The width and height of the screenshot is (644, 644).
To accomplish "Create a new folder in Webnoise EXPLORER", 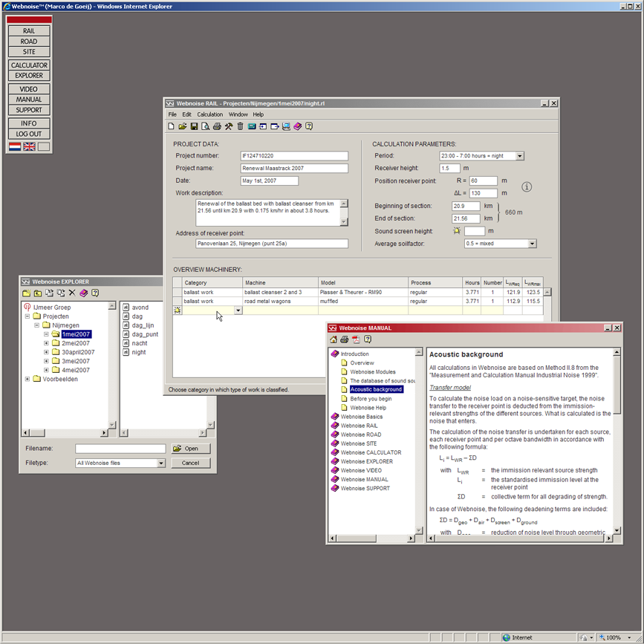I will (x=26, y=293).
